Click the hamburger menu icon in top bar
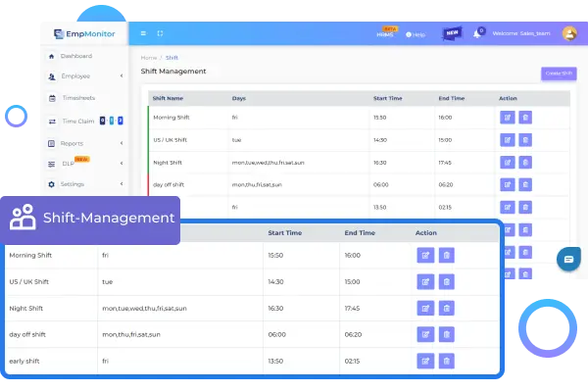The height and width of the screenshot is (392, 588). point(144,33)
